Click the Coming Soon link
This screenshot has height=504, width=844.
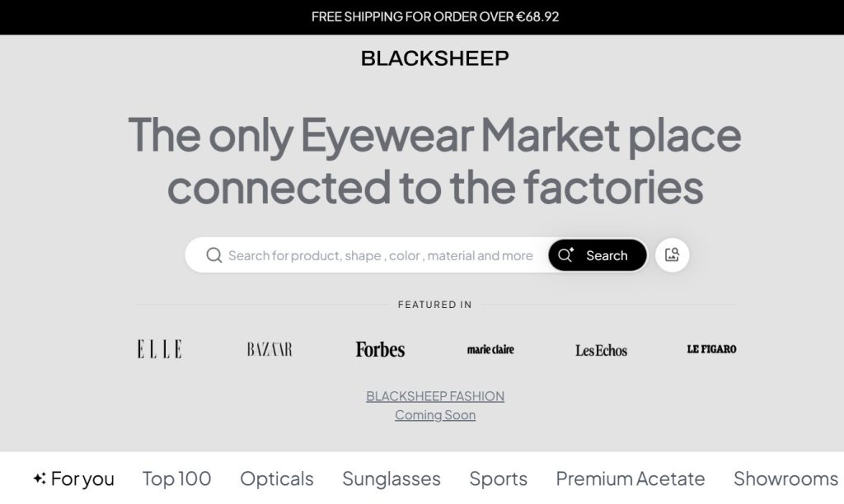(435, 415)
